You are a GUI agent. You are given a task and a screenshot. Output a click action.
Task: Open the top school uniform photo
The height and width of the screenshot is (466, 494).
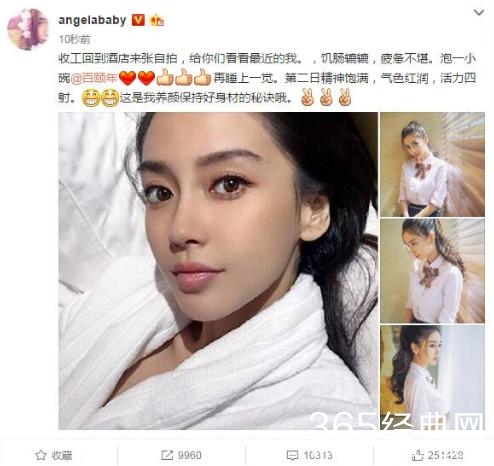[432, 164]
